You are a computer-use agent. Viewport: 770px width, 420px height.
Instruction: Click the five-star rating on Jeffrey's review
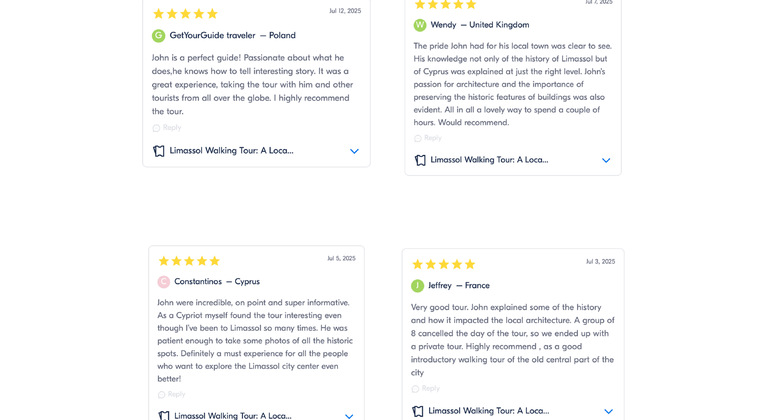click(443, 264)
